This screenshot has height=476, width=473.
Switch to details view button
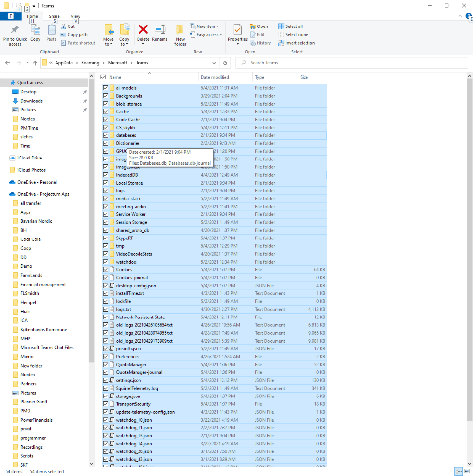[x=459, y=471]
